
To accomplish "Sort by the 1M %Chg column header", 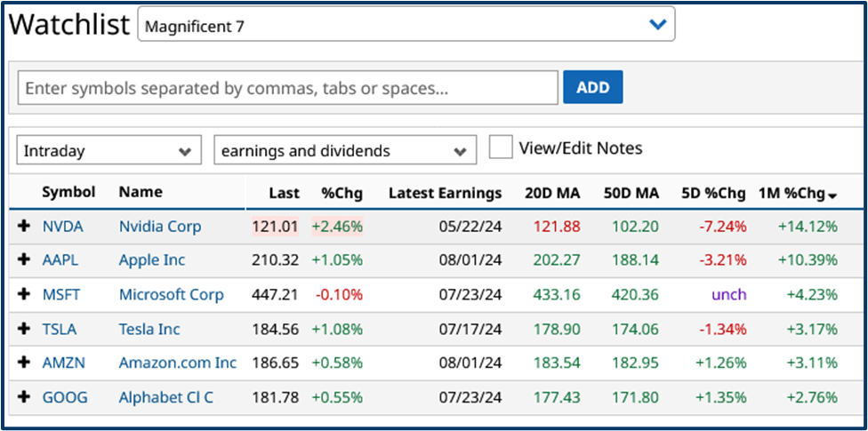I will coord(798,193).
